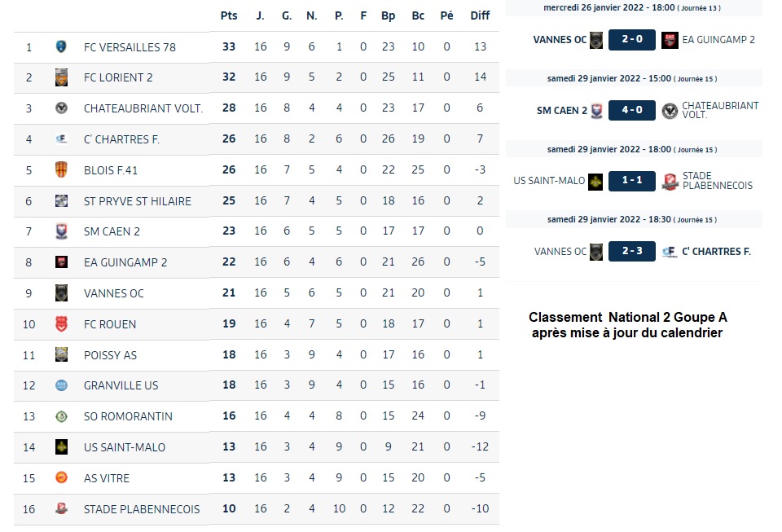This screenshot has width=782, height=532.
Task: Click the SO Romorantin green logo
Action: pyautogui.click(x=61, y=416)
